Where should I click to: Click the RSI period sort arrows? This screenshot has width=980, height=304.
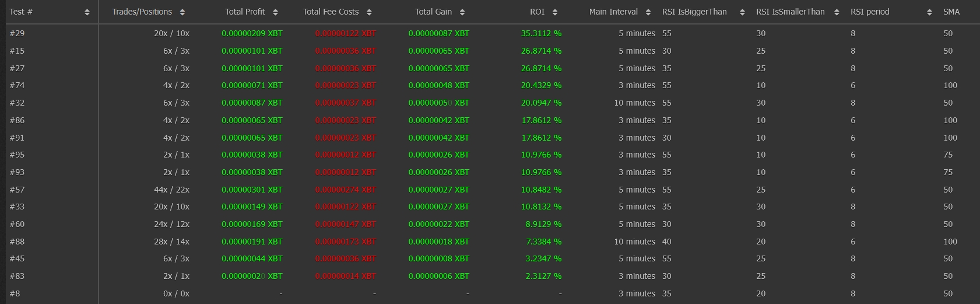pos(929,12)
